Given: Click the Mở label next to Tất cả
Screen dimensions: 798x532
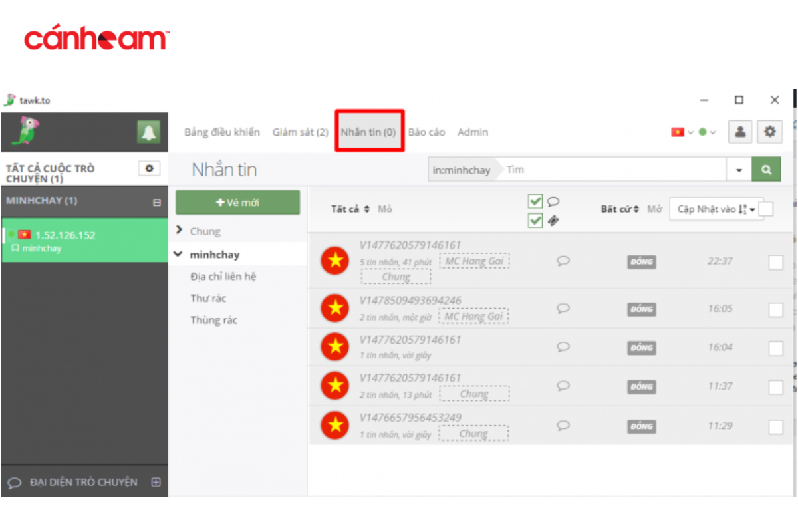Looking at the screenshot, I should tap(385, 209).
